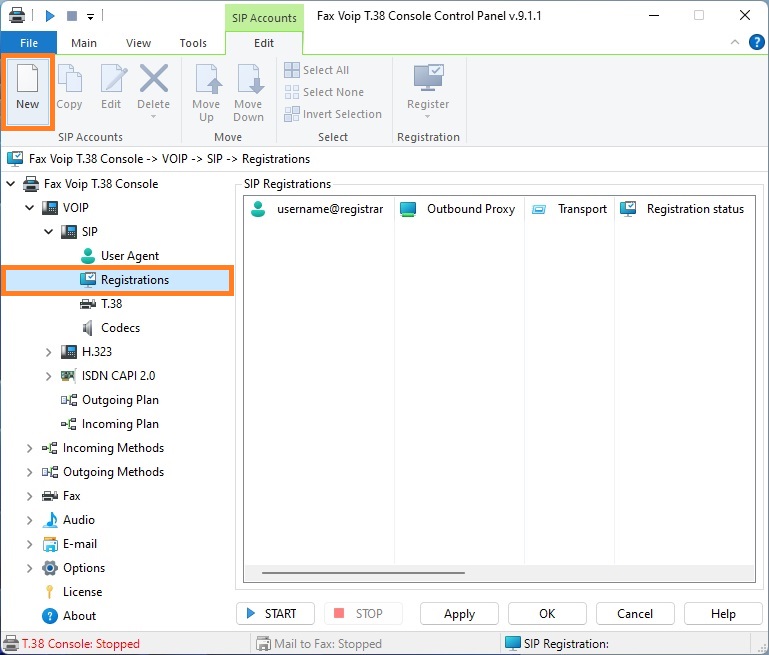Viewport: 769px width, 655px height.
Task: Click Mail to Fax: Stopped status text
Action: pyautogui.click(x=328, y=644)
